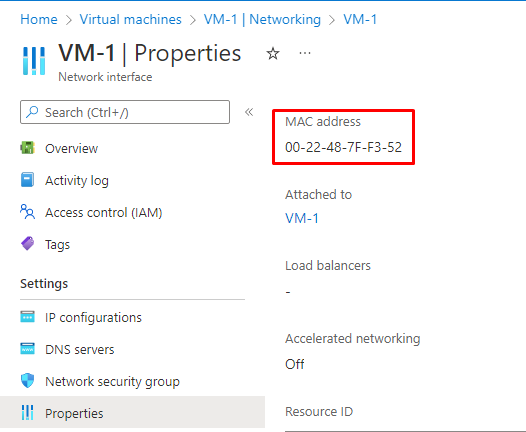This screenshot has height=432, width=526.
Task: Open the more options ellipsis menu
Action: (x=305, y=53)
